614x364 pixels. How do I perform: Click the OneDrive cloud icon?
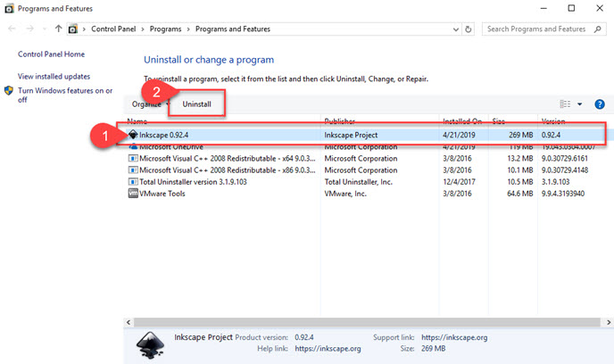click(133, 146)
